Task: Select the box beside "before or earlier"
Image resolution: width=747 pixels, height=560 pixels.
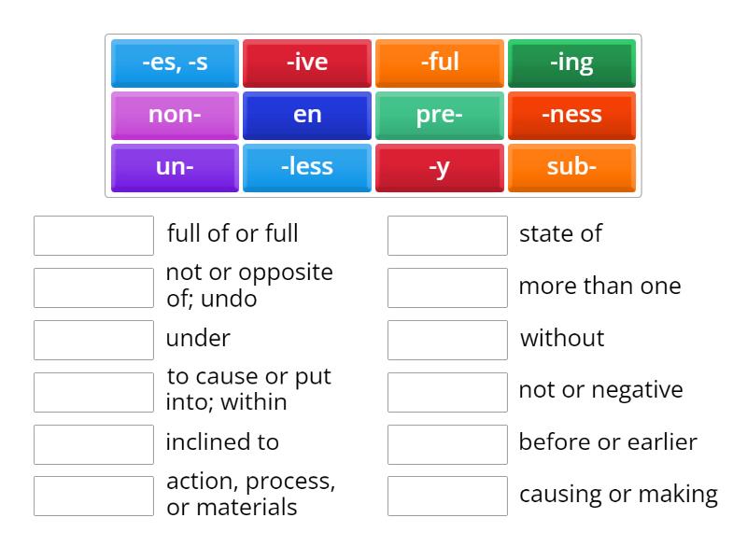Action: click(446, 442)
